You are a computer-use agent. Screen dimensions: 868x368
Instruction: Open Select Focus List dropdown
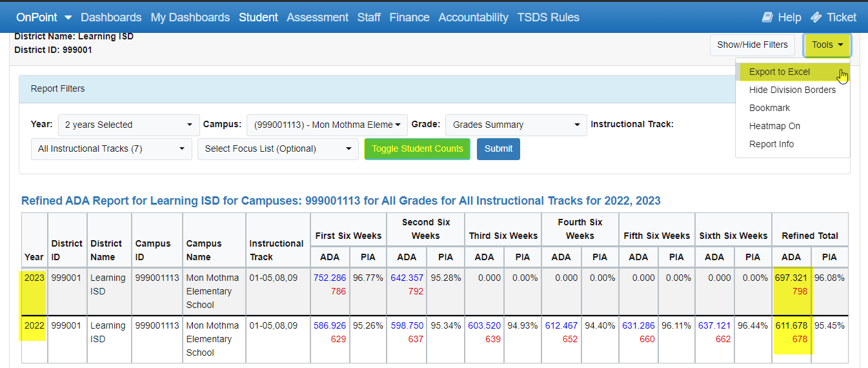278,148
